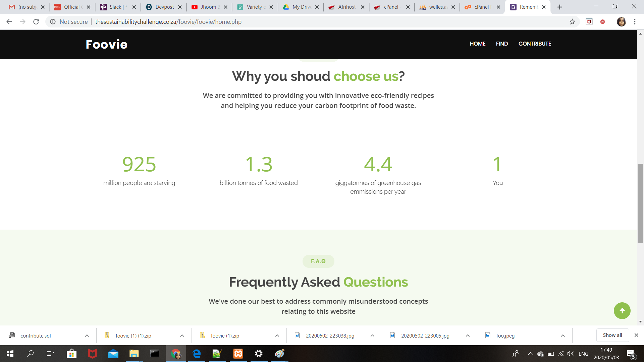Click the Chrome profile avatar

tap(621, 22)
